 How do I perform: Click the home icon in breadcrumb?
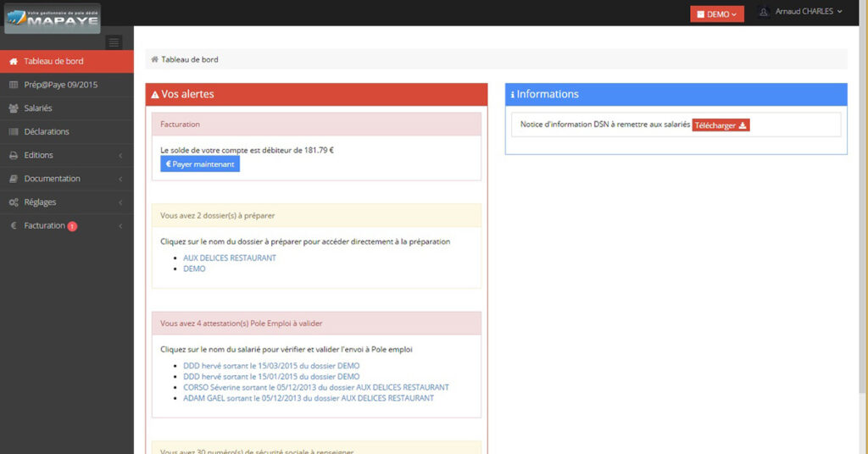154,59
